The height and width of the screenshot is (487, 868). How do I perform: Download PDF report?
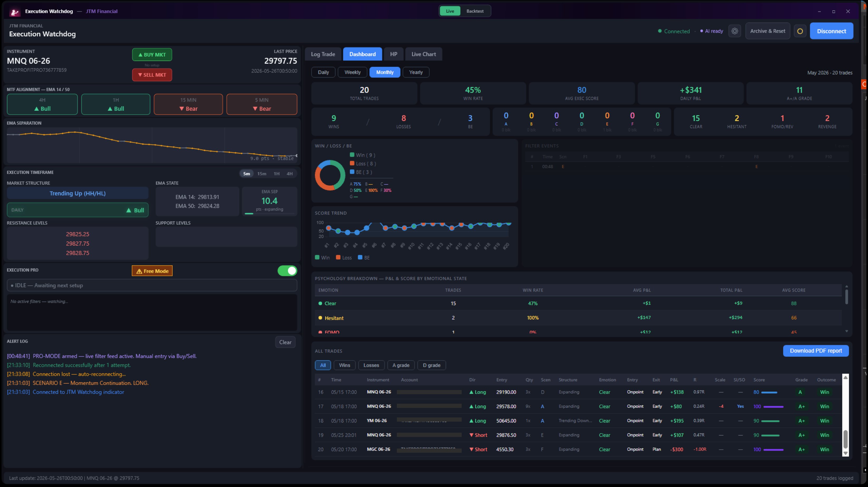[x=816, y=351]
